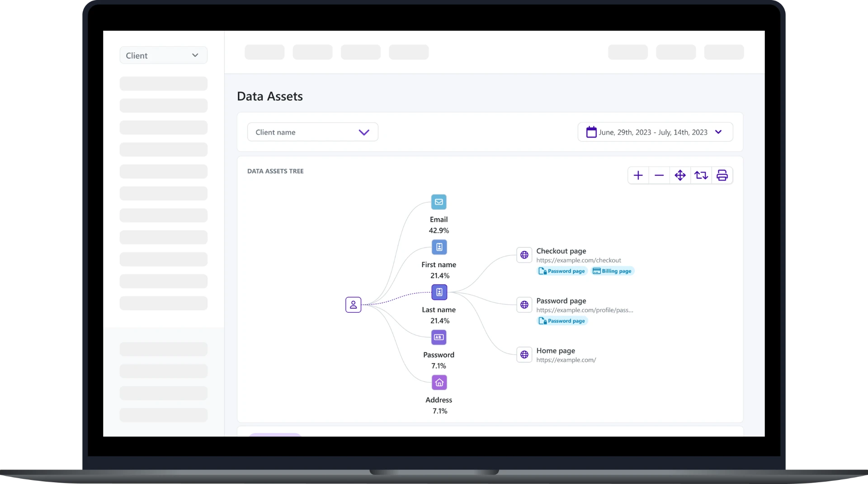Open the Client sidebar dropdown
The height and width of the screenshot is (484, 868).
coord(164,56)
